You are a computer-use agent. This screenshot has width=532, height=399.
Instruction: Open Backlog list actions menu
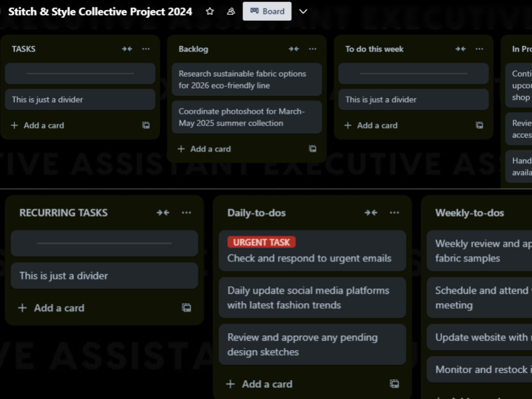312,49
